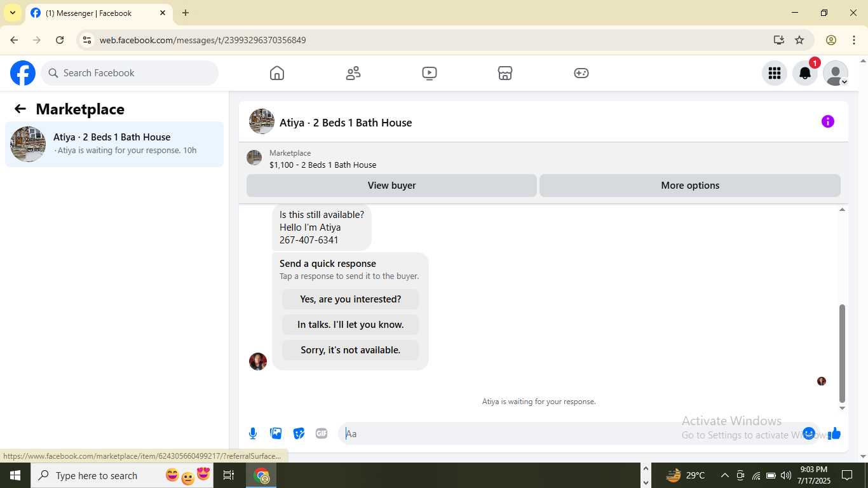
Task: Open volume control in system tray
Action: pyautogui.click(x=786, y=475)
